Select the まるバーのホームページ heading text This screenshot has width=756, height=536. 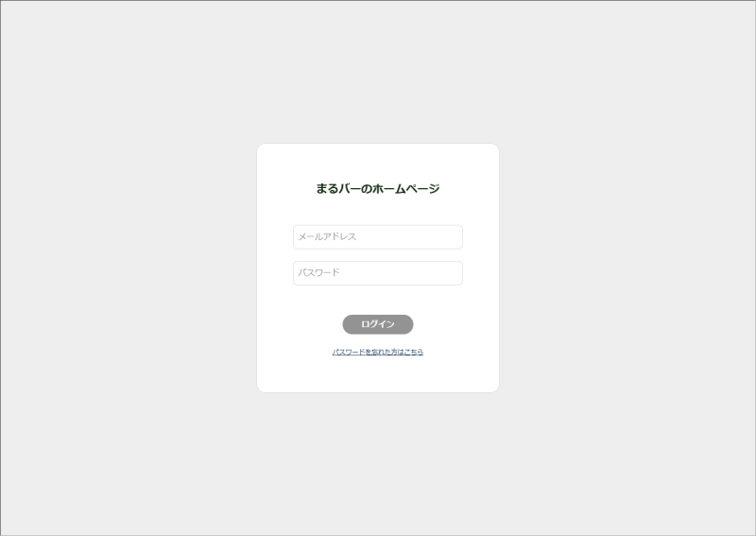point(377,189)
